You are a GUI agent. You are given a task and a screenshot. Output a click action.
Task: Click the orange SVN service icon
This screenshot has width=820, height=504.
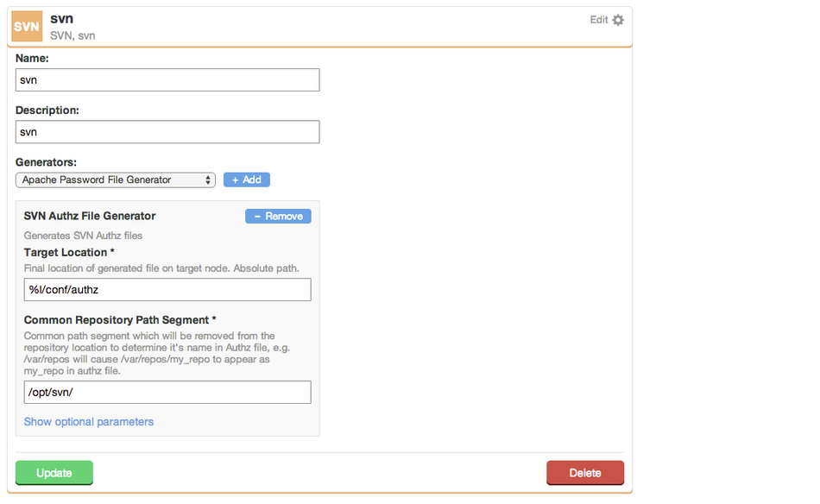click(x=27, y=26)
